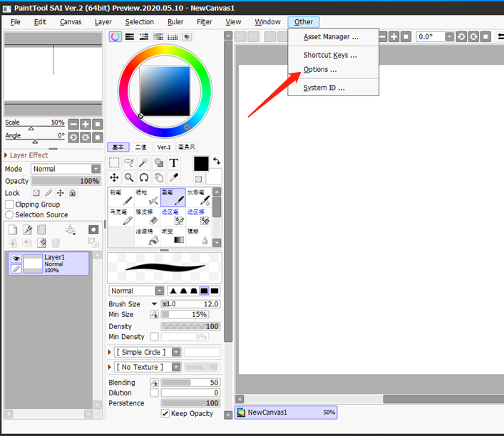This screenshot has height=436, width=504.
Task: Clear the layer with eraser icon
Action: click(x=41, y=243)
